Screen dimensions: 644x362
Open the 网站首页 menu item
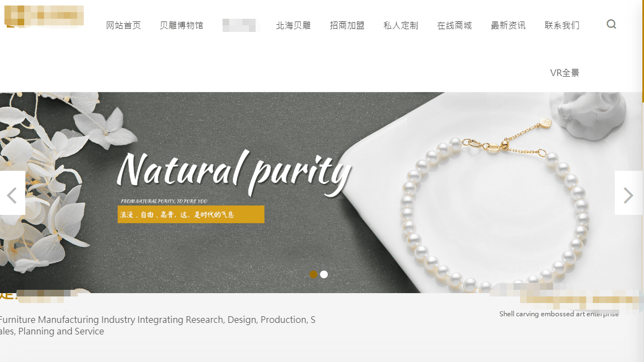click(123, 25)
